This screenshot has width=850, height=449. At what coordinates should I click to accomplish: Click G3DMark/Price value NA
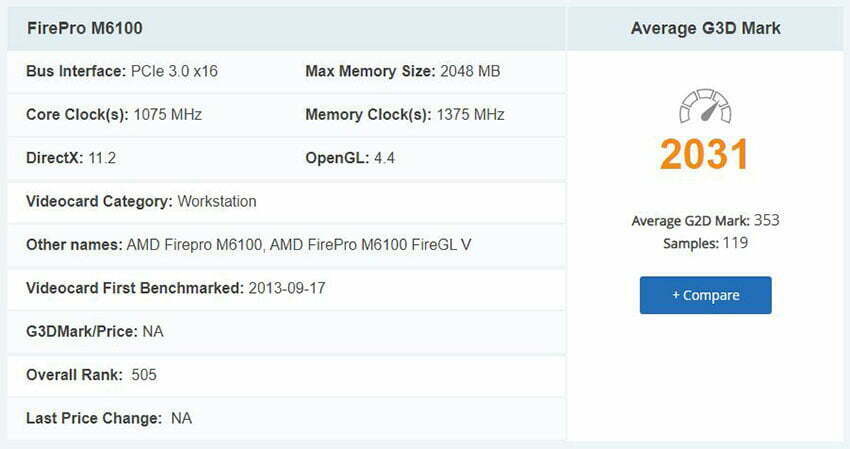coord(153,331)
